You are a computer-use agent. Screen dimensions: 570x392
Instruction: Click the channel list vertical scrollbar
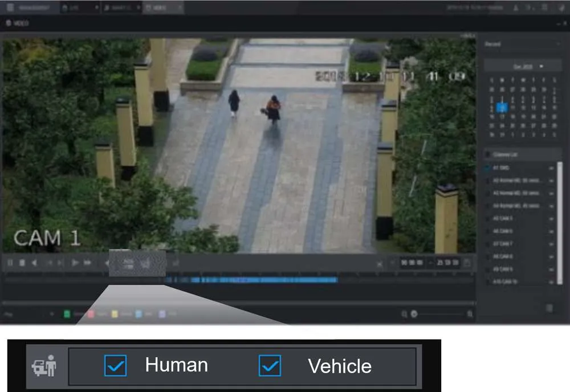point(560,223)
